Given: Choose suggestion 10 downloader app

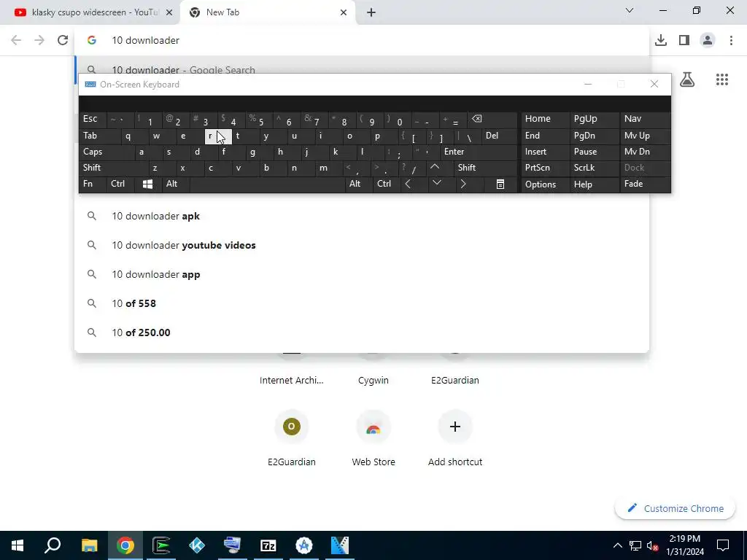Looking at the screenshot, I should pos(362,274).
